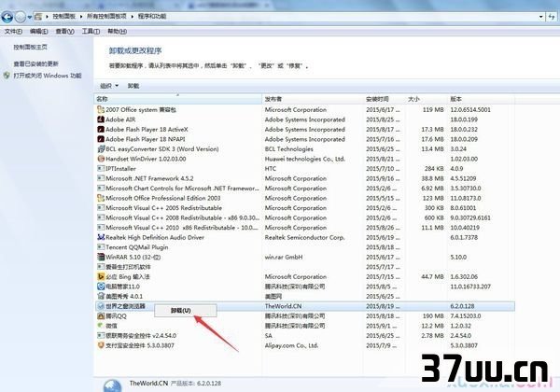The image size is (560, 392).
Task: Select Microsoft Visual C++ 2010 x86 Redistributable row
Action: 305,228
